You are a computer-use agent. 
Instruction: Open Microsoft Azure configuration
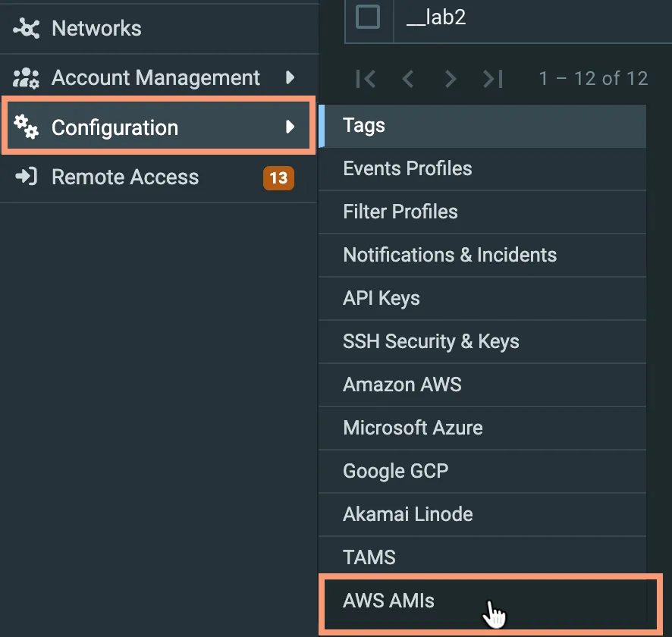[482, 428]
